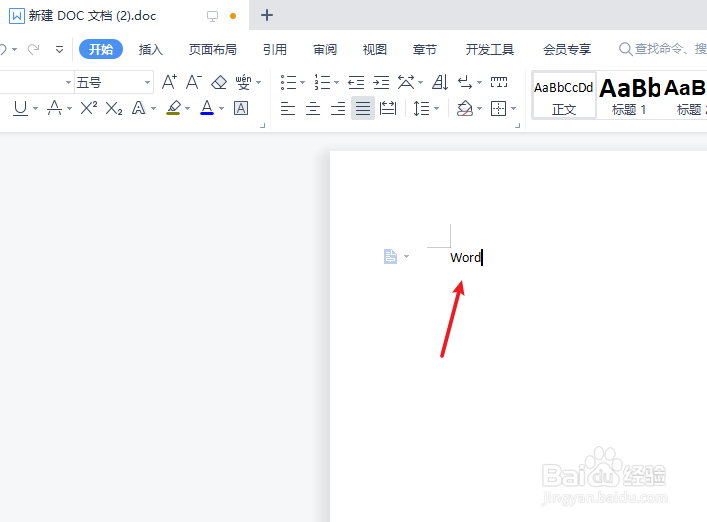Expand the numbering style dropdown arrow

pos(336,82)
